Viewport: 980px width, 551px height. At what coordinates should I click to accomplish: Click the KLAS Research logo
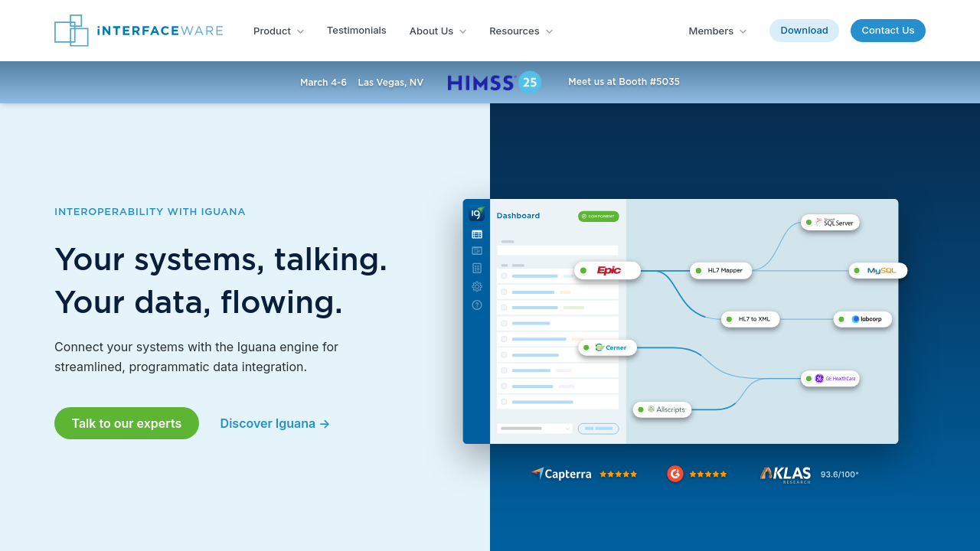point(786,474)
